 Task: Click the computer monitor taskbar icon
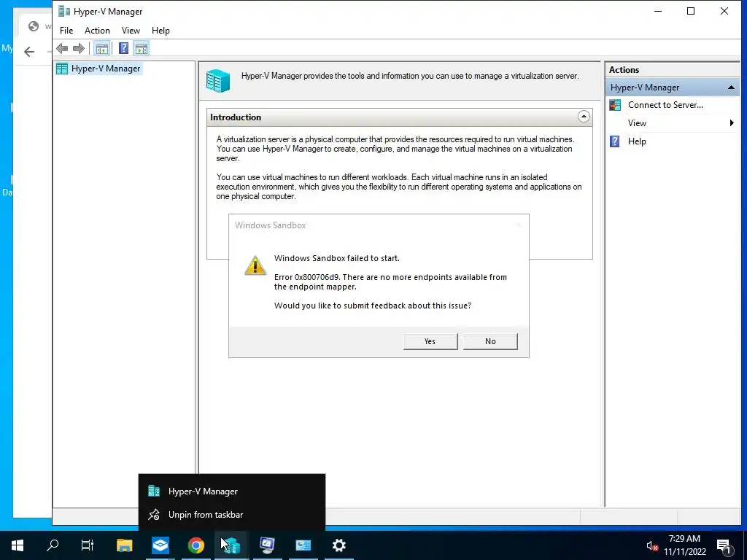coord(267,545)
